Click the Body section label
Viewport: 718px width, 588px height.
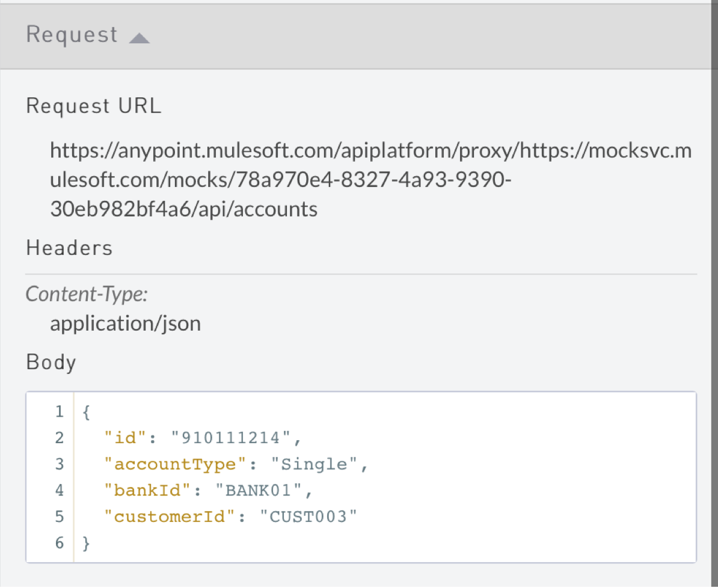(x=51, y=363)
